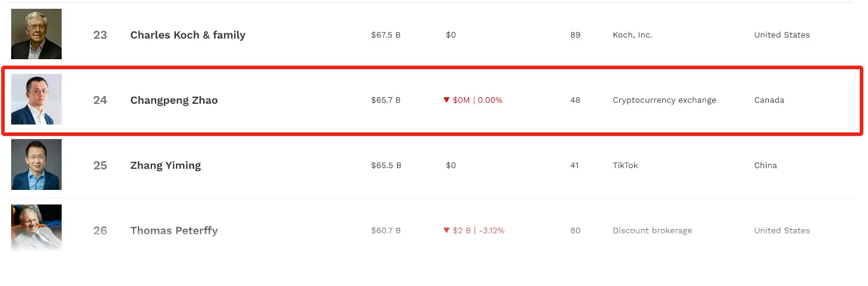
Task: Select rank number 24
Action: click(x=100, y=100)
